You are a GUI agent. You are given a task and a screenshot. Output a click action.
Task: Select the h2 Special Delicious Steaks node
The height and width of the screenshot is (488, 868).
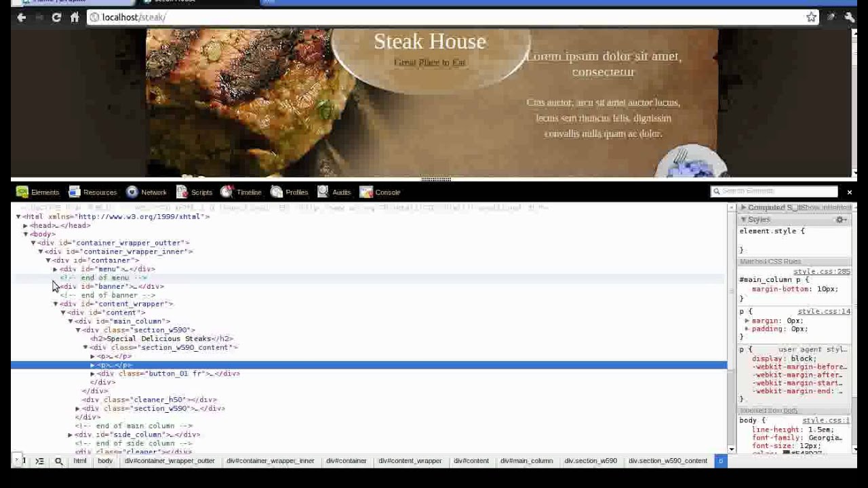pos(161,339)
